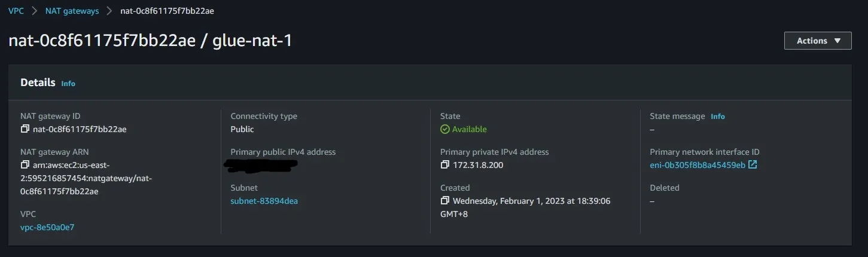The width and height of the screenshot is (868, 257).
Task: Copy the NAT gateway ARN
Action: (x=25, y=165)
